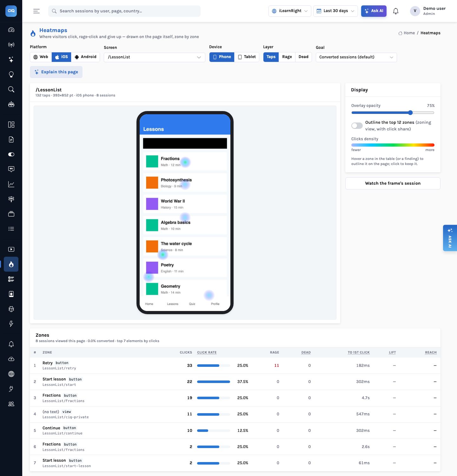Screen dimensions: 457x476
Task: Click the Overlay opacity slider handle
Action: point(410,113)
